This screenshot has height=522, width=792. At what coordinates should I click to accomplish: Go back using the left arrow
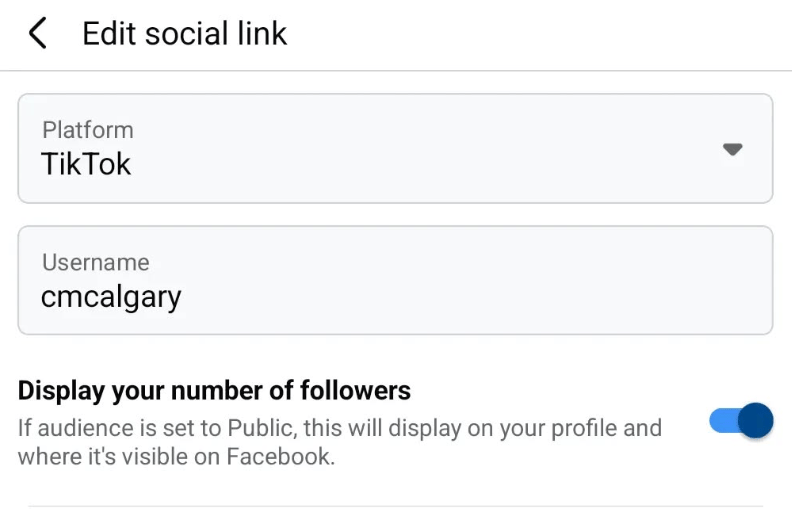(x=37, y=34)
